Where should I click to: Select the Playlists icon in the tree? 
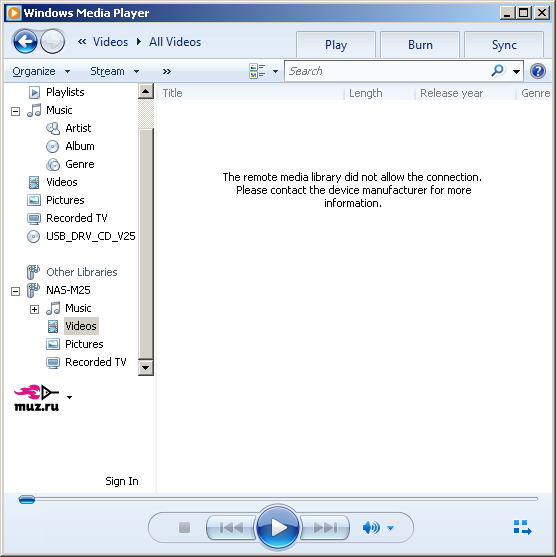click(x=34, y=92)
